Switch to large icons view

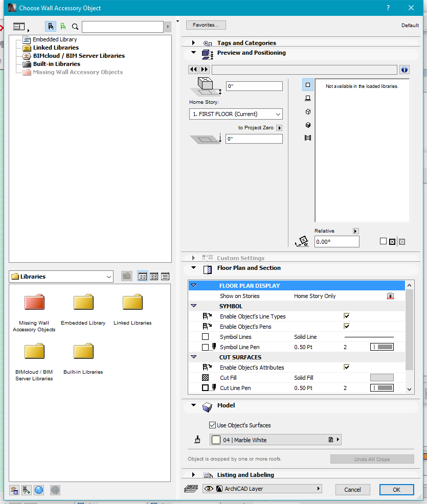tap(143, 277)
